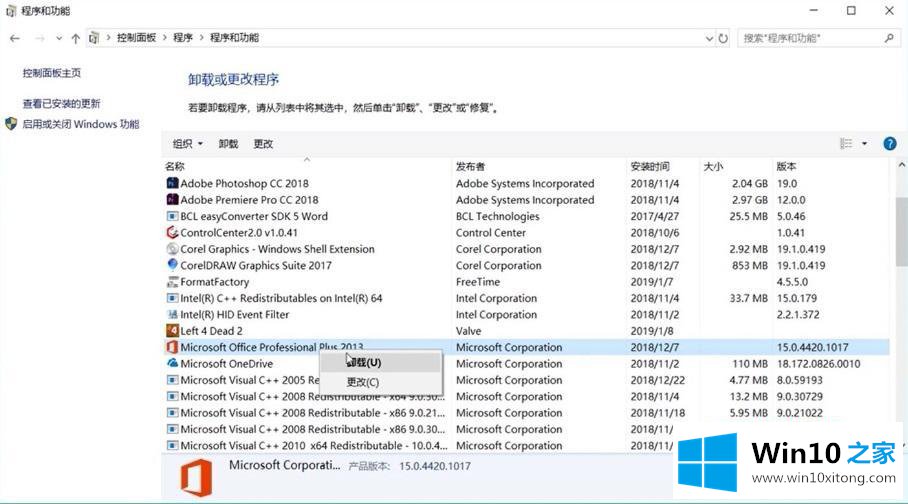Open the address bar history dropdown
This screenshot has height=504, width=908.
[709, 38]
